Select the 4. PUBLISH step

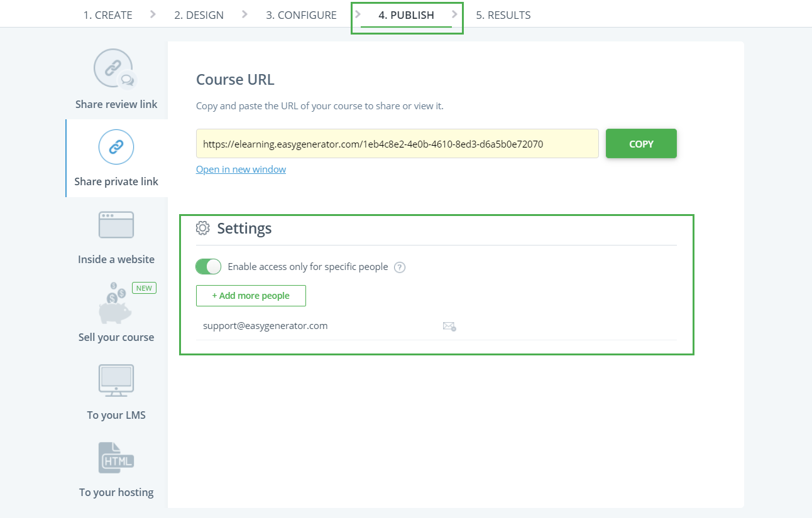click(x=406, y=15)
